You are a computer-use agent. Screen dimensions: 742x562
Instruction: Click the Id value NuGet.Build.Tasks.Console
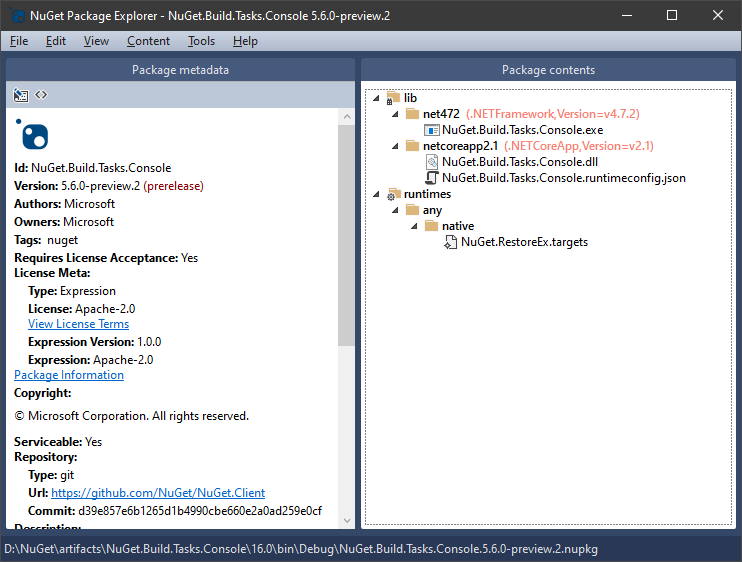point(101,168)
